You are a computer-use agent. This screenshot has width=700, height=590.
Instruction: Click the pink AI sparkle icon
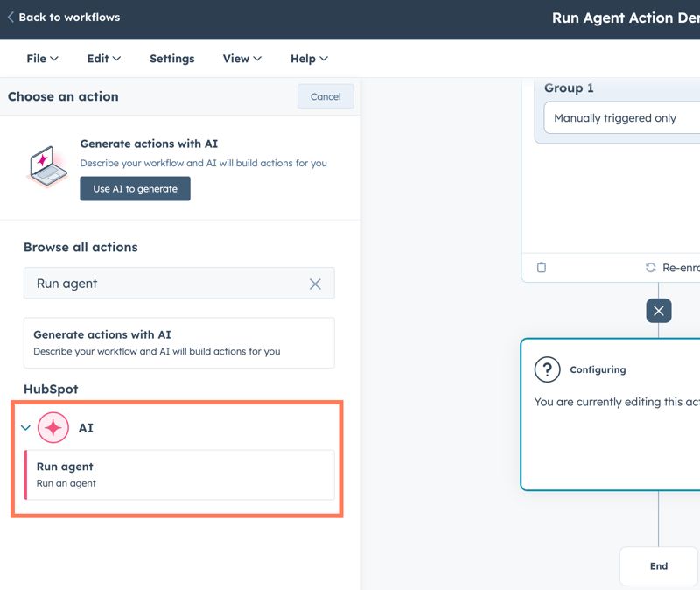point(53,428)
